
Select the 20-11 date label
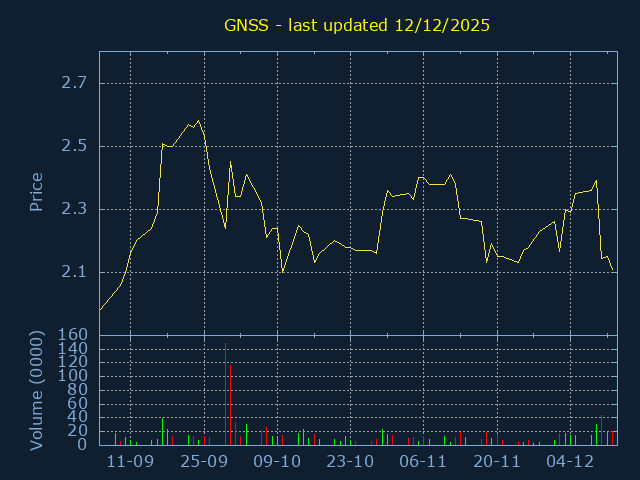click(x=497, y=462)
